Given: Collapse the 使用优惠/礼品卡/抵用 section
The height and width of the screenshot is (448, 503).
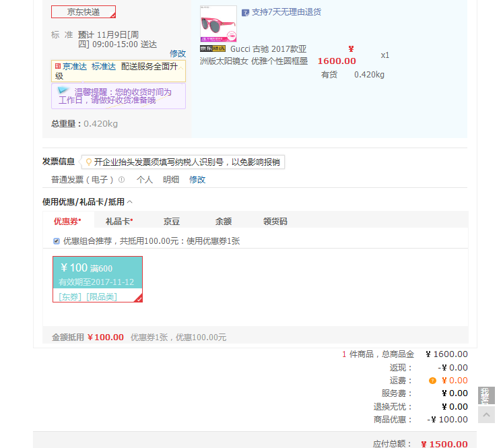Looking at the screenshot, I should [x=129, y=202].
